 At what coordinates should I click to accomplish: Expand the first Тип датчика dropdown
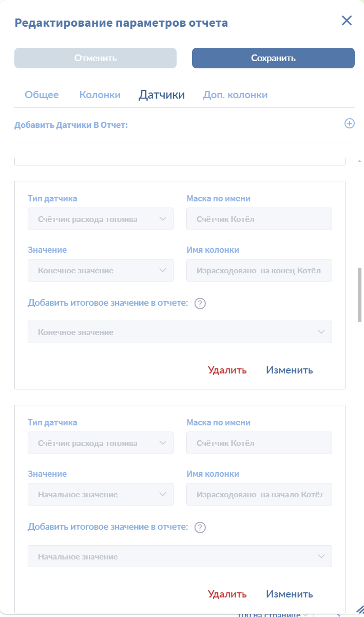tap(101, 219)
